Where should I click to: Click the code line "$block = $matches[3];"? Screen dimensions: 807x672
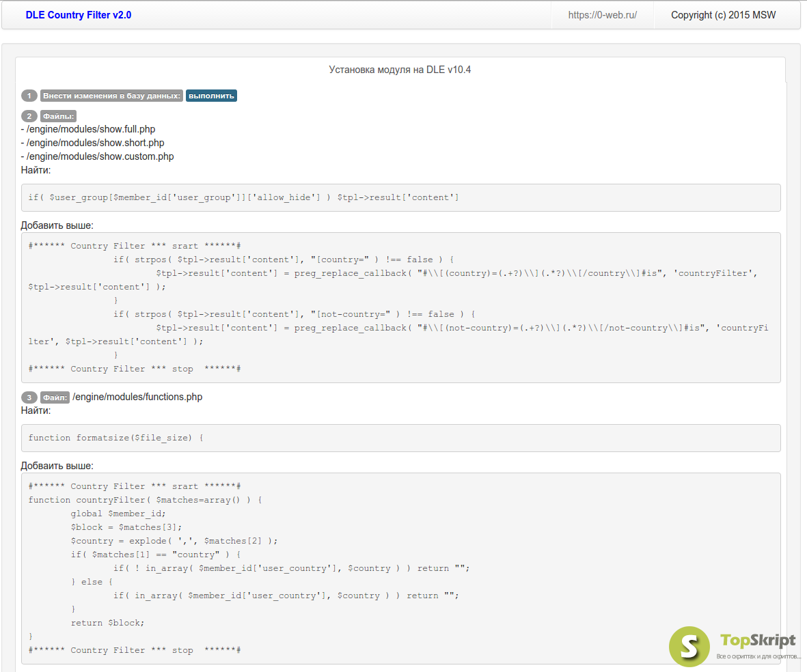point(126,527)
